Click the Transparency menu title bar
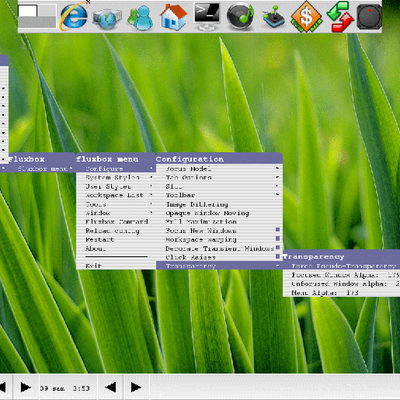 [341, 256]
